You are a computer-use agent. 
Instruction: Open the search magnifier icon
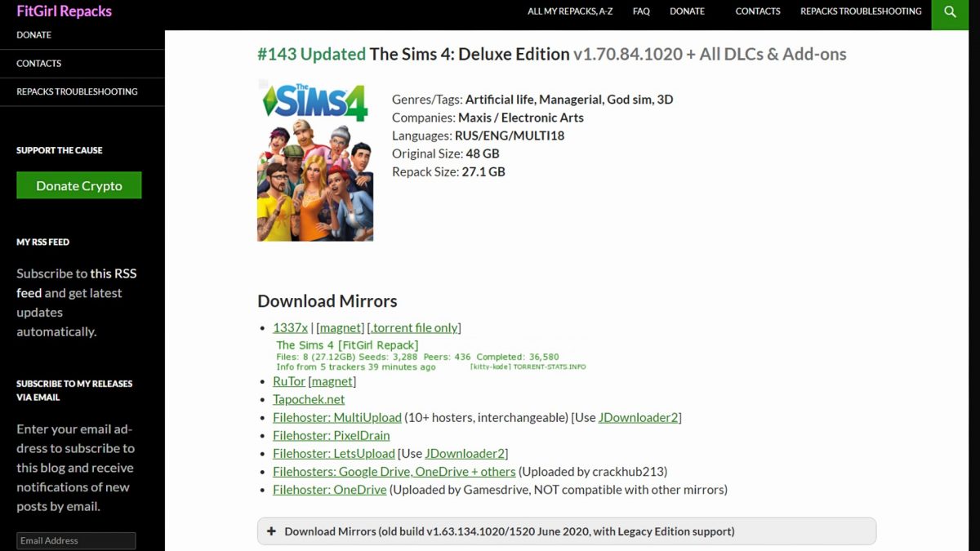pyautogui.click(x=950, y=12)
